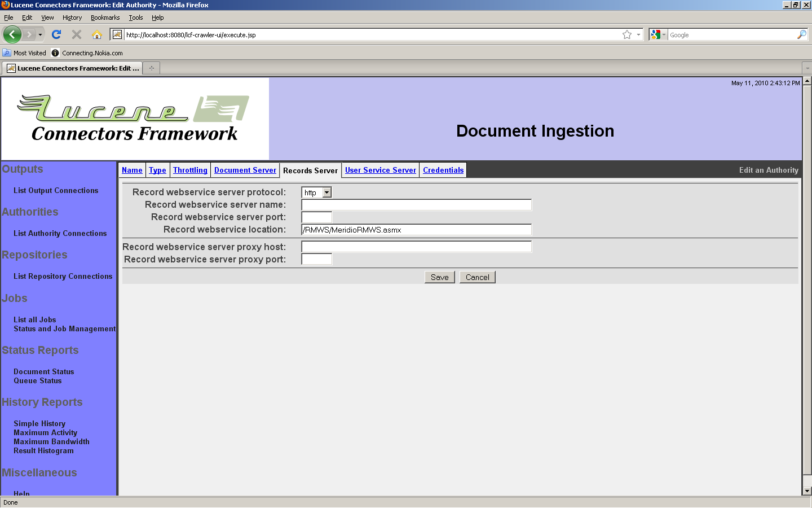This screenshot has height=508, width=812.
Task: Click the bookmark star in address bar
Action: click(626, 34)
